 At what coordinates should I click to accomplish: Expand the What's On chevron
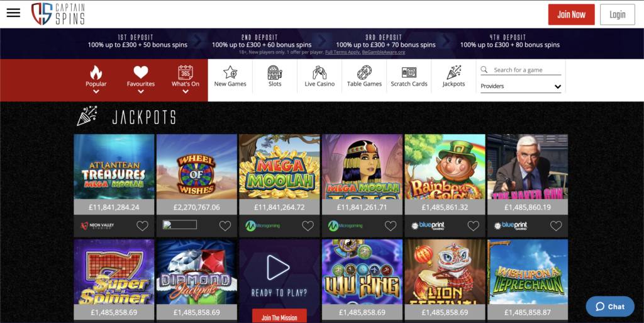pos(186,92)
